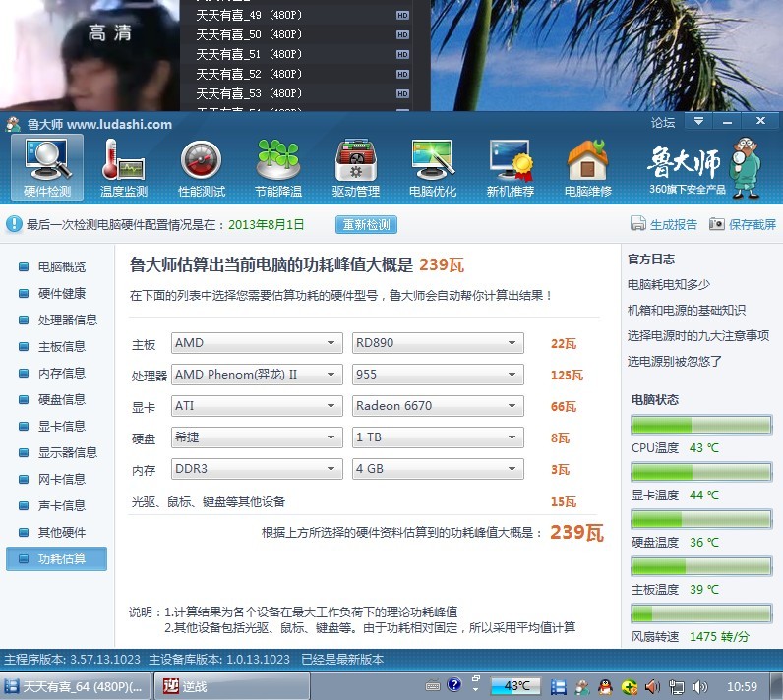Open the 论坛 forum link
This screenshot has width=783, height=700.
(663, 122)
